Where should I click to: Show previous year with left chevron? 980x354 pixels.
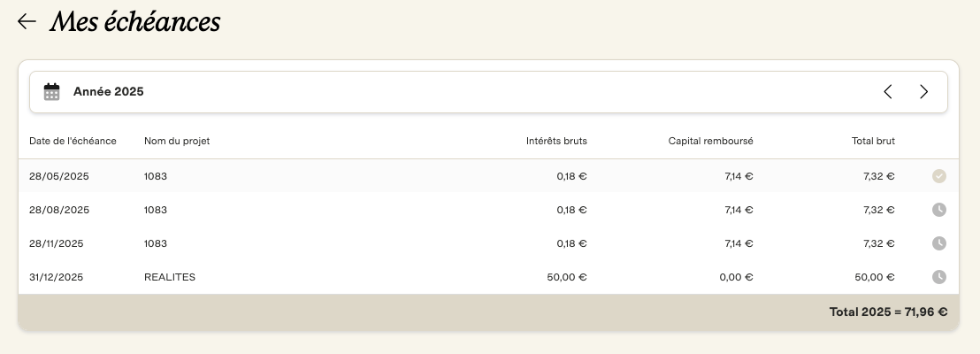pos(887,92)
